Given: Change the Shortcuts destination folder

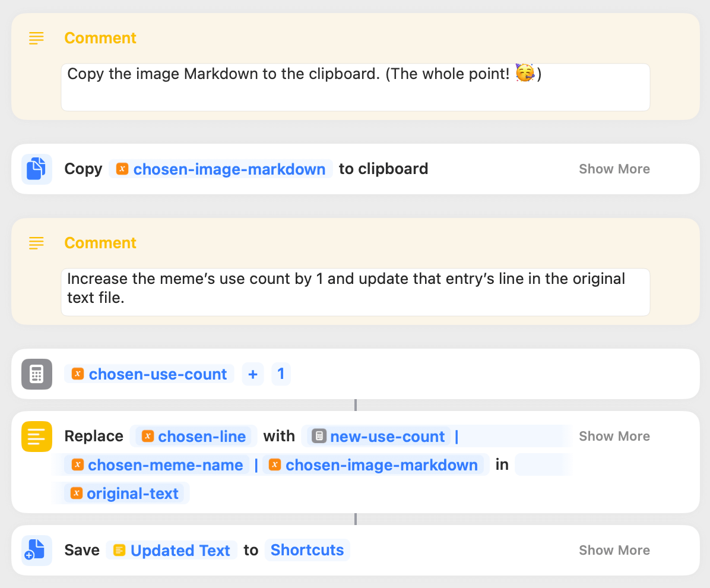Looking at the screenshot, I should tap(307, 550).
